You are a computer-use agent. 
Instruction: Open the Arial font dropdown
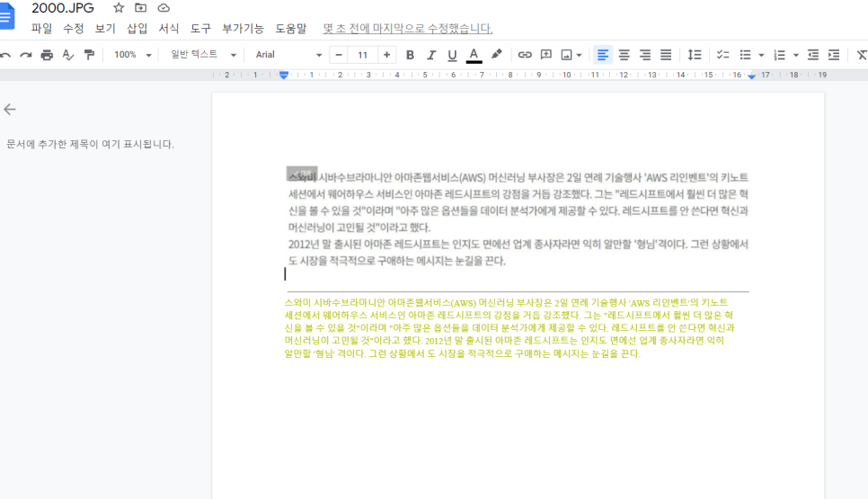tap(288, 55)
